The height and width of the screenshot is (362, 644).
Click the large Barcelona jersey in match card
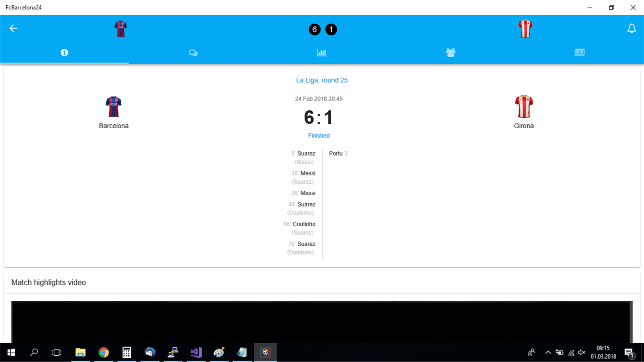click(114, 107)
